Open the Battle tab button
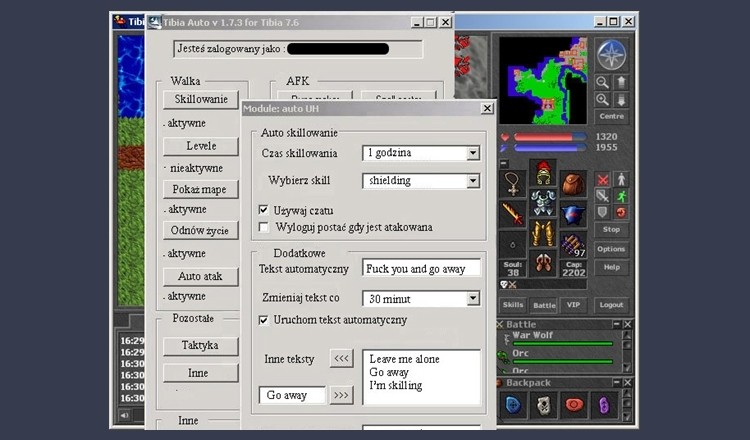The width and height of the screenshot is (750, 440). [x=544, y=305]
